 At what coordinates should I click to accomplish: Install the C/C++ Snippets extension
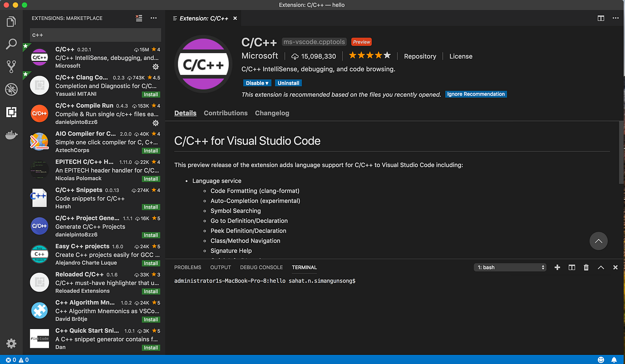point(151,207)
